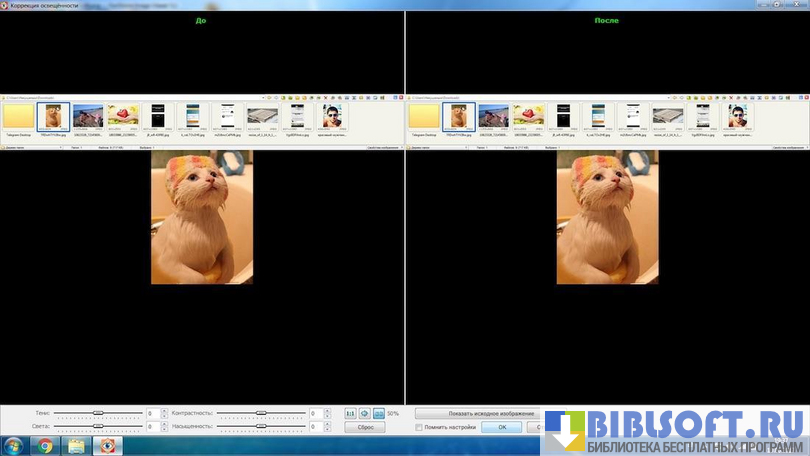
Task: Enable the 'Помнить настройки' checkbox
Action: pos(419,428)
